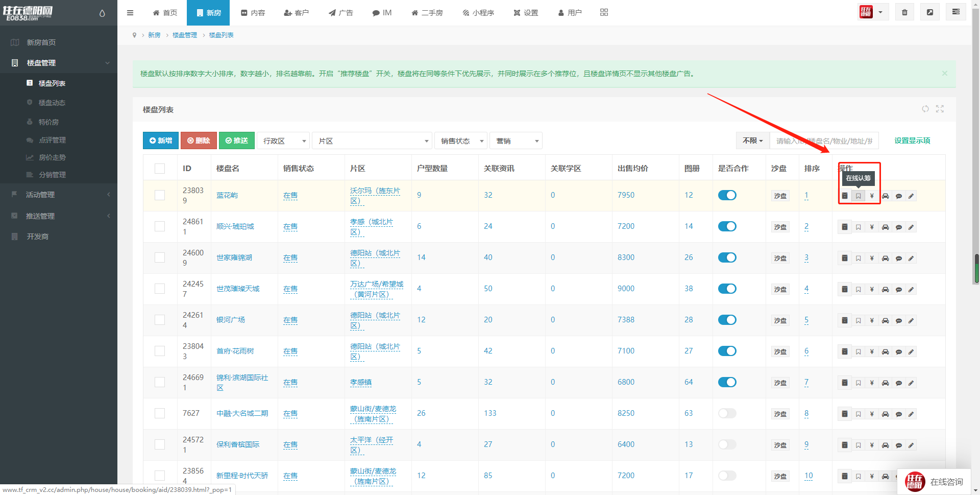Click the 楼盘管理 breadcrumb link
Viewport: 980px width, 495px height.
coord(185,35)
